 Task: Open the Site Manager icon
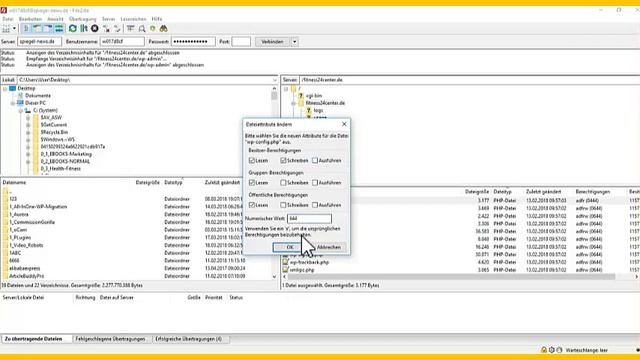point(6,29)
